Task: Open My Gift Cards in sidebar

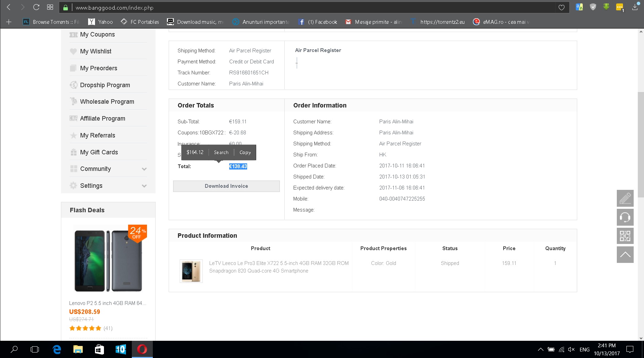Action: [x=99, y=152]
